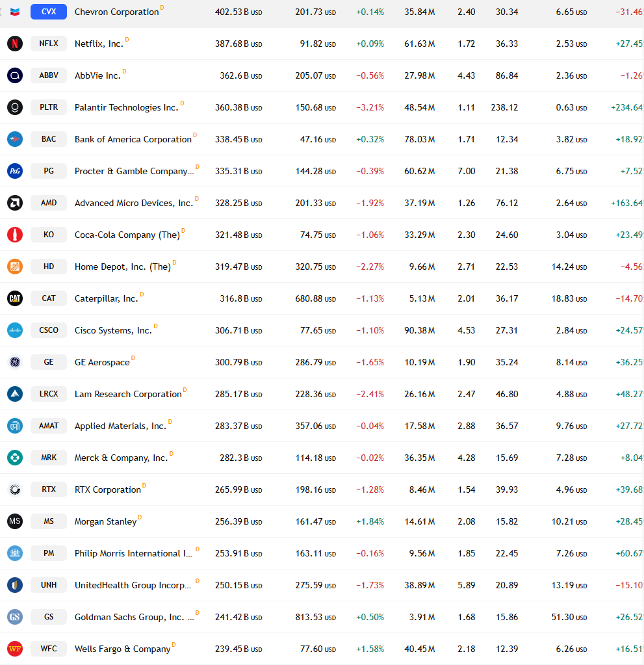The height and width of the screenshot is (665, 644).
Task: Select the CSCO ticker badge
Action: pos(49,330)
